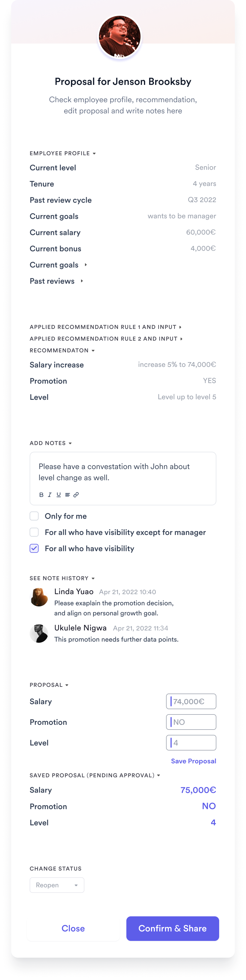The height and width of the screenshot is (980, 246).
Task: Click the proposal Salary input field
Action: (191, 701)
